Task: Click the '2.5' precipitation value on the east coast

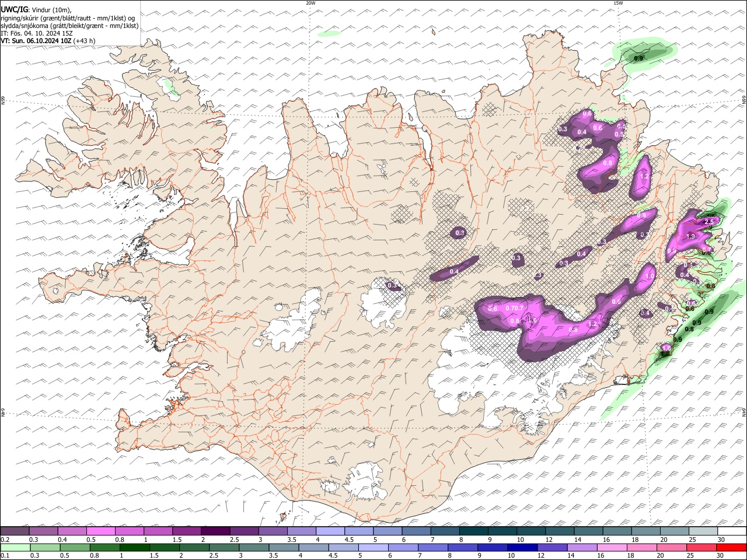Action: point(709,222)
